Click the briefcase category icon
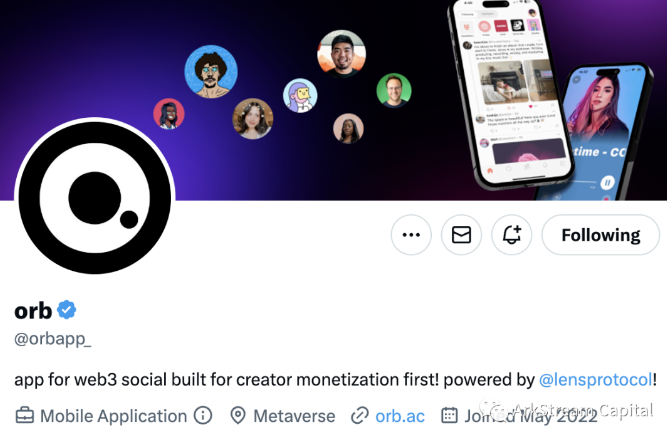This screenshot has width=667, height=438. coord(25,415)
